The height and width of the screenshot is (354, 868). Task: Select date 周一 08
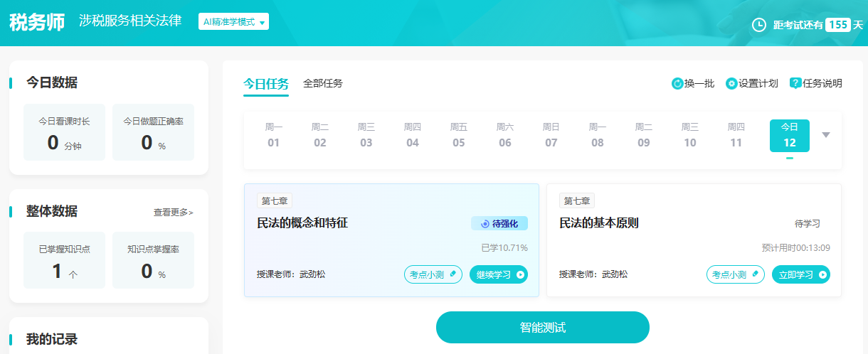(598, 135)
